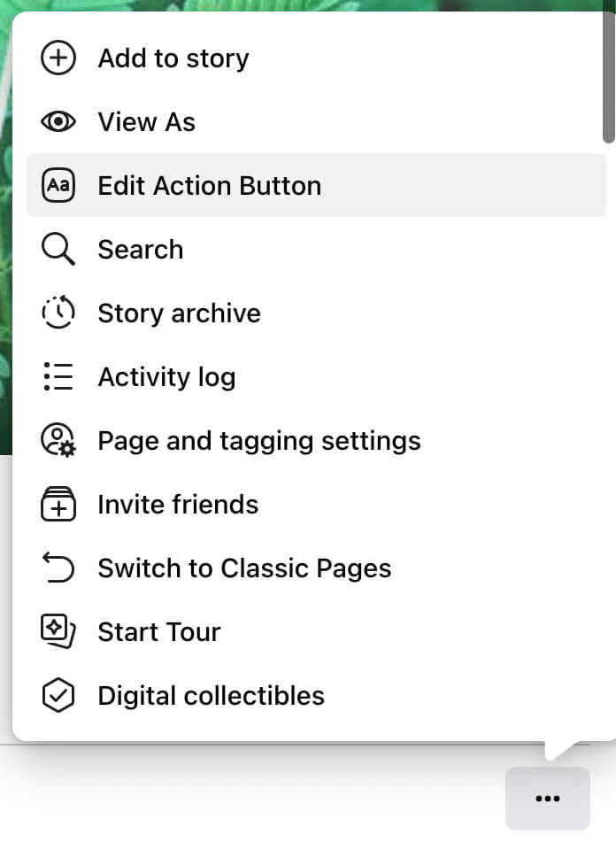
Task: Click the eye icon for View As
Action: 58,122
